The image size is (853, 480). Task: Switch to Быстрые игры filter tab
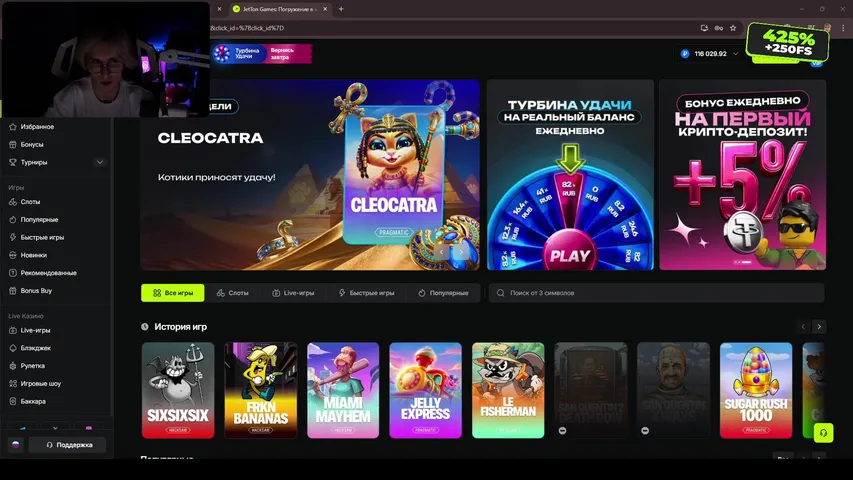pyautogui.click(x=366, y=293)
